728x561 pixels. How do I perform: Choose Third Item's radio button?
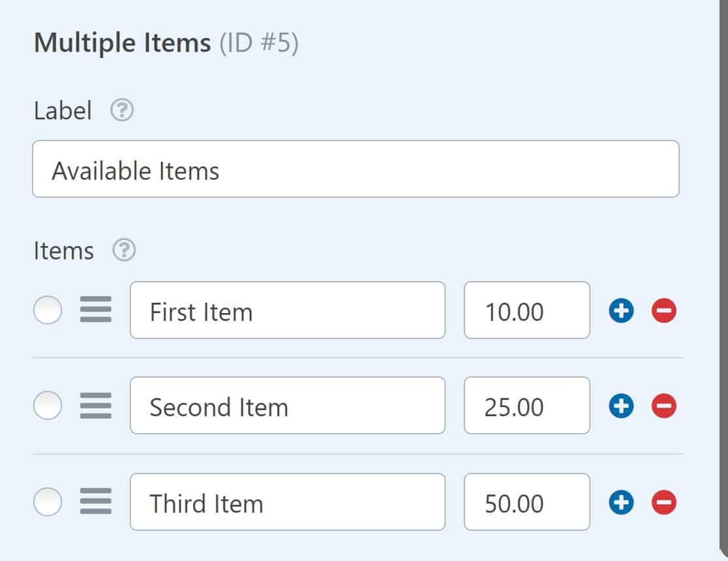(46, 502)
